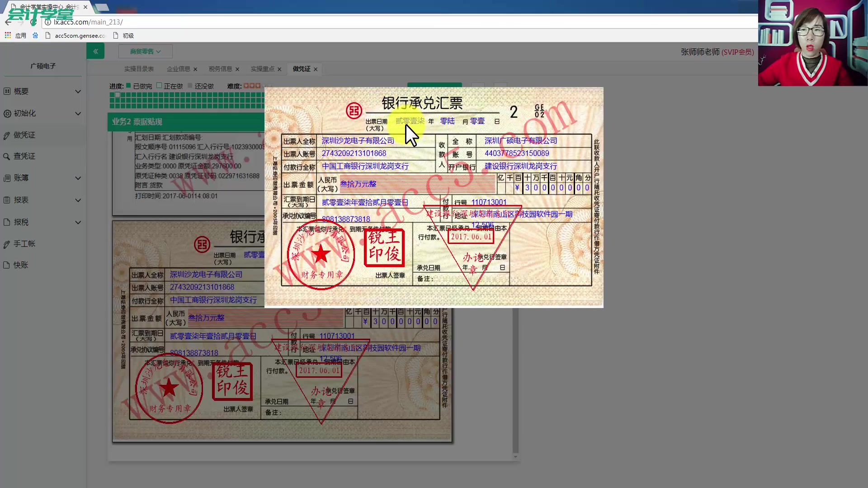Viewport: 868px width, 488px height.
Task: Click the 查凭证 magnifier icon
Action: [7, 156]
